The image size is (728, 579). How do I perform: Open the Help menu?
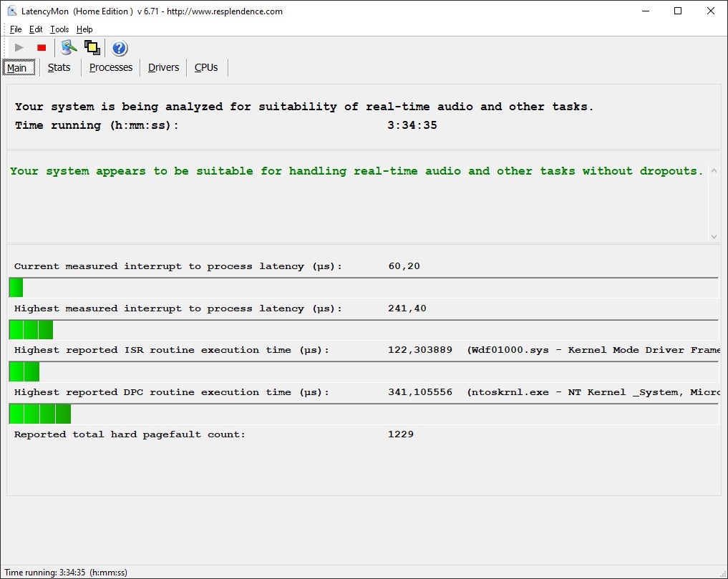84,29
